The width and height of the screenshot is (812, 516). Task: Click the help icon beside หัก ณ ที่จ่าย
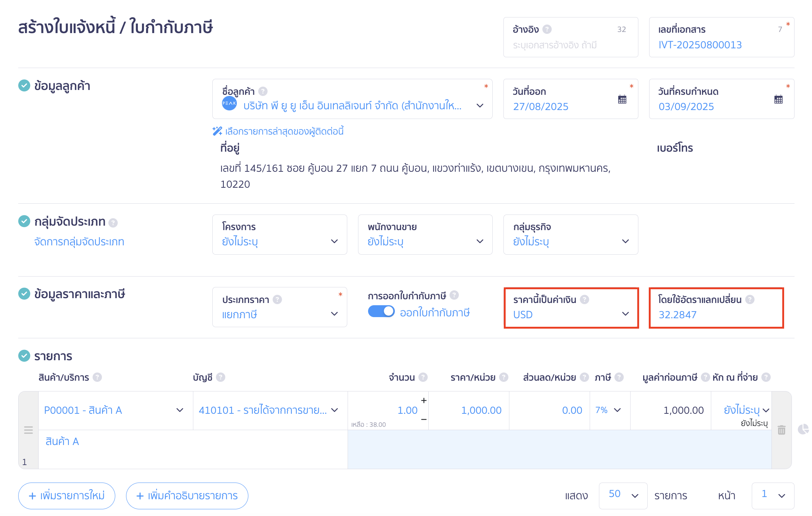tap(766, 377)
